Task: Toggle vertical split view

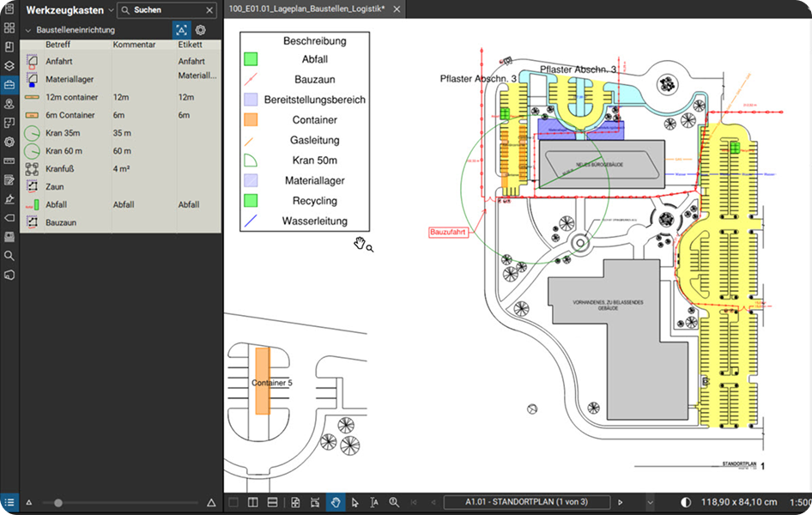Action: (x=252, y=502)
